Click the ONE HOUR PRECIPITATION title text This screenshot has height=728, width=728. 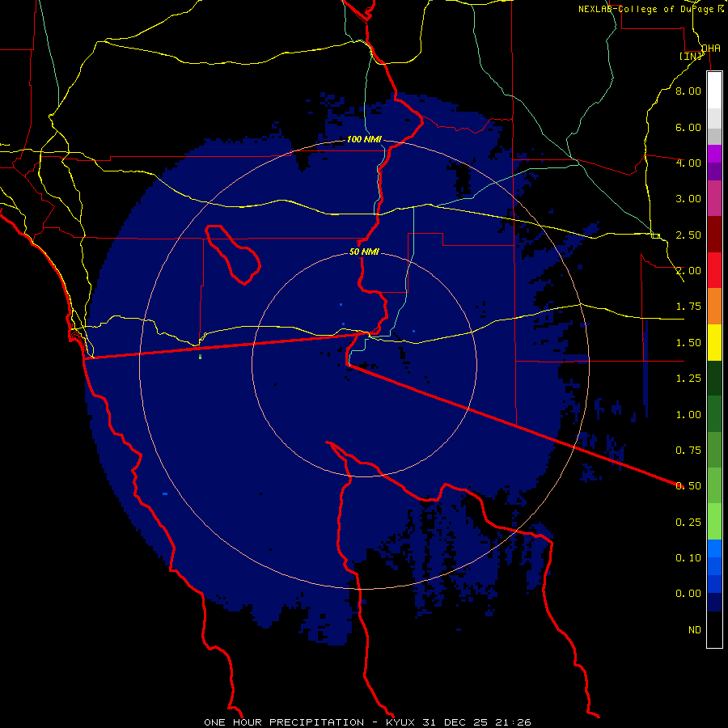click(284, 722)
